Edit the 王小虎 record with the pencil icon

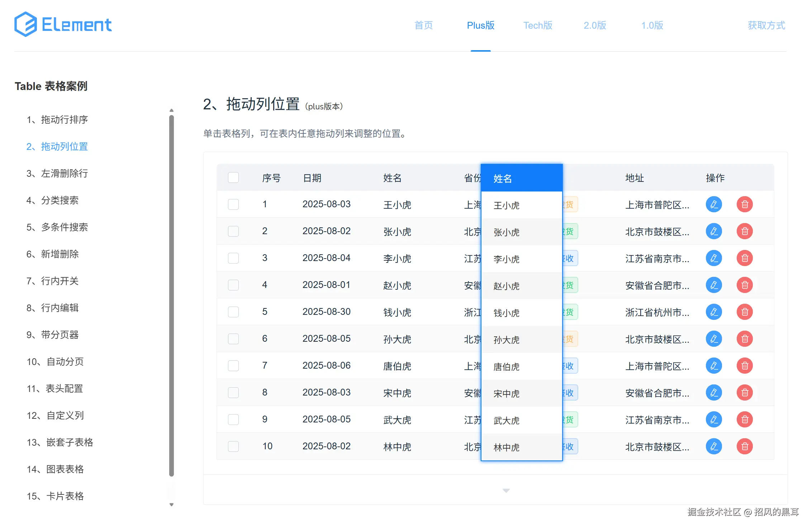tap(714, 204)
